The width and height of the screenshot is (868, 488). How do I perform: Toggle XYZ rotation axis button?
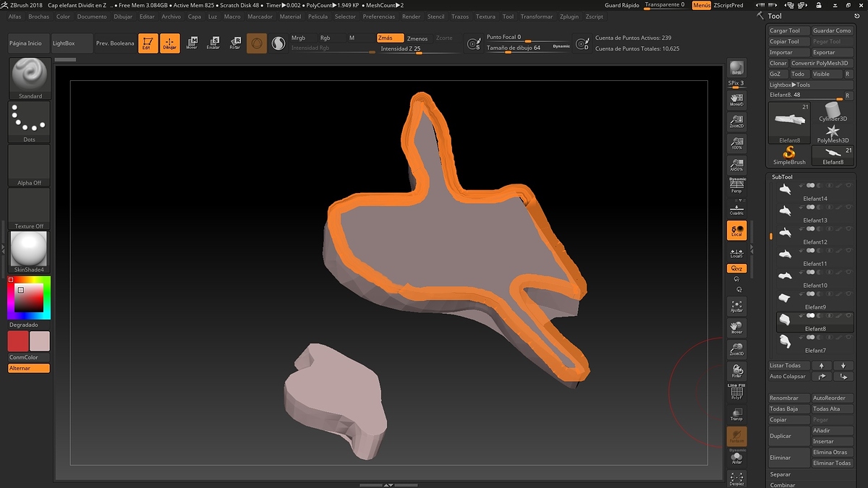coord(736,268)
